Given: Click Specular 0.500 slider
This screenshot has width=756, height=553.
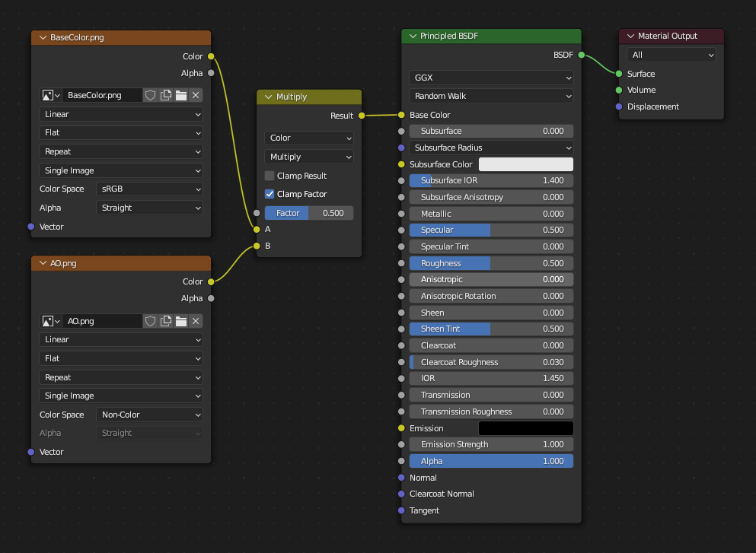Looking at the screenshot, I should pyautogui.click(x=491, y=230).
